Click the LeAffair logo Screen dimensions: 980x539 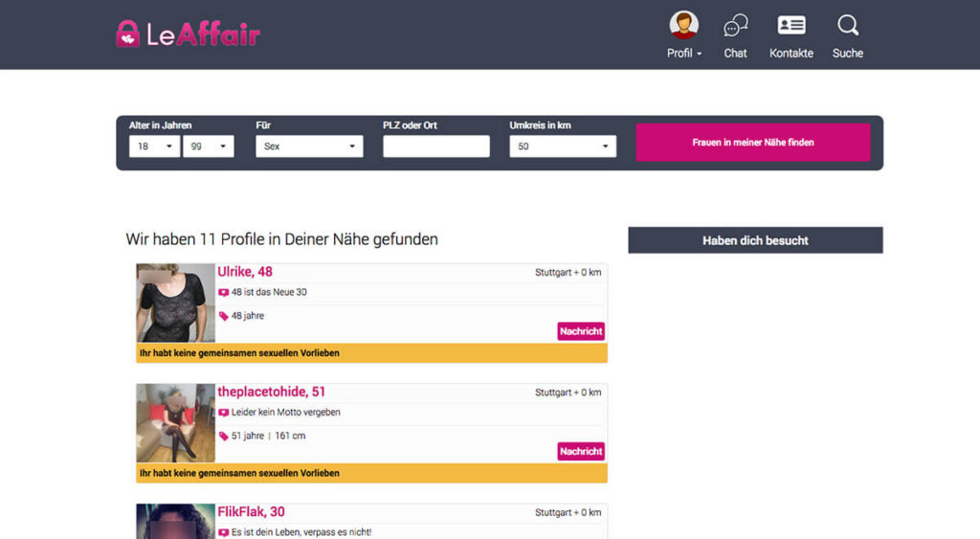tap(188, 34)
